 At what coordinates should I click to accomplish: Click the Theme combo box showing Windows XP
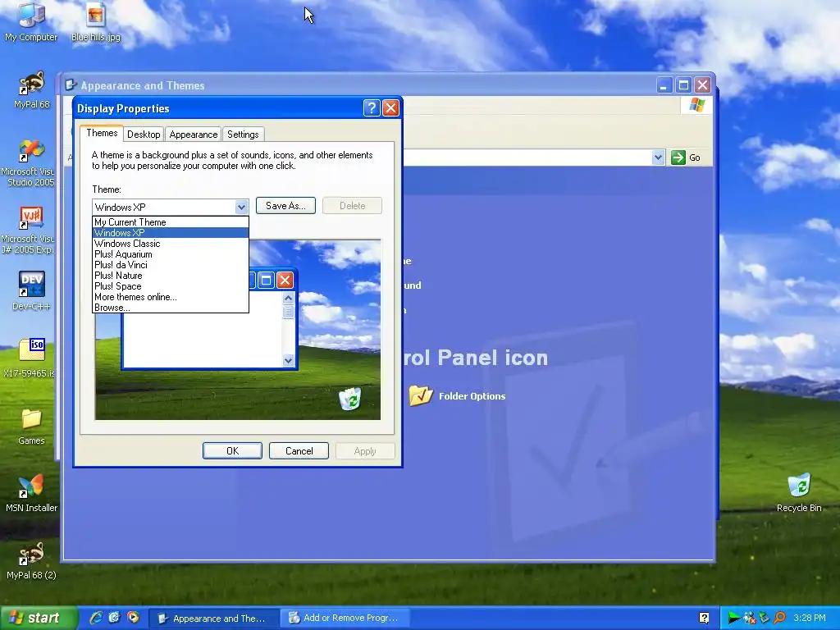[x=171, y=207]
